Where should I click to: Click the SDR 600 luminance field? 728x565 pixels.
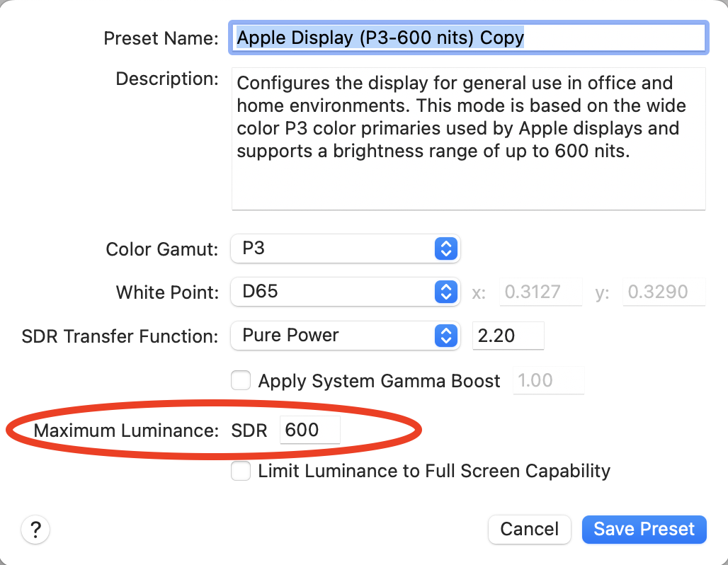[x=309, y=430]
